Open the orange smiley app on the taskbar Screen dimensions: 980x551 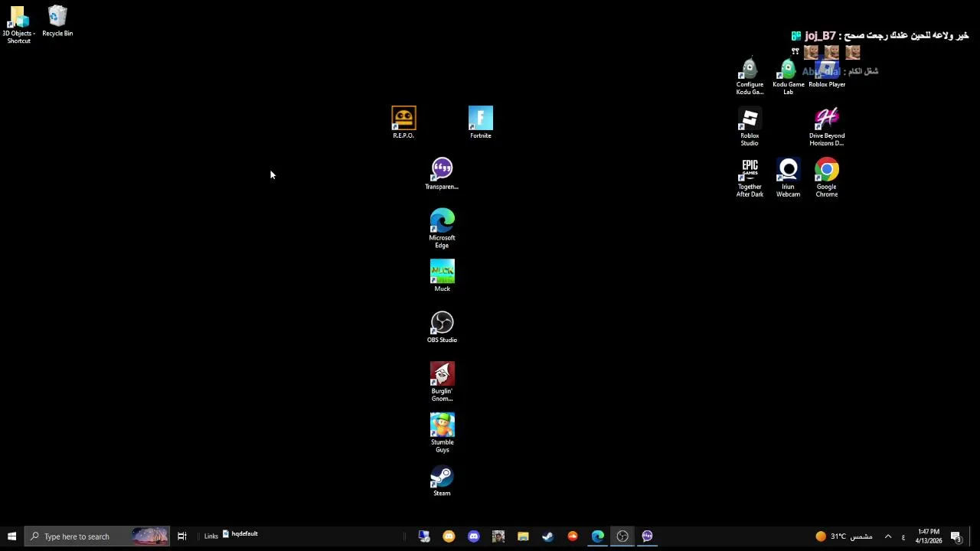[x=449, y=536]
